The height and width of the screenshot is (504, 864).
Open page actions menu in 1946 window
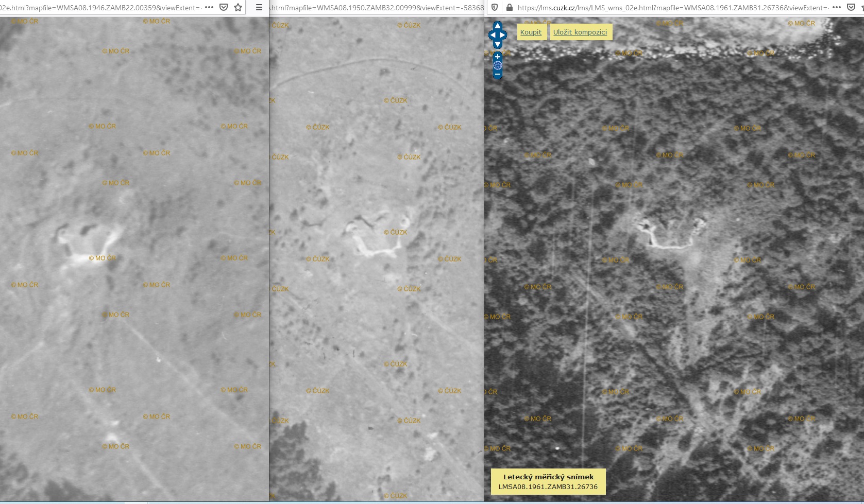click(209, 7)
